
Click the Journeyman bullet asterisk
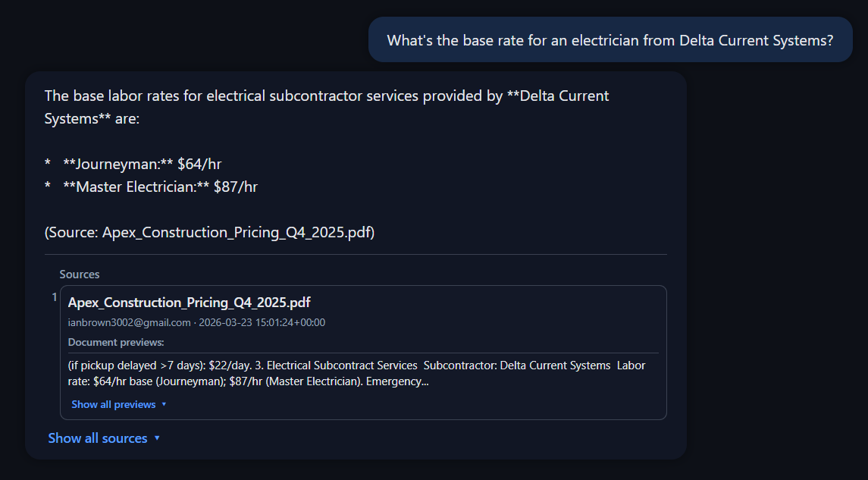tap(48, 165)
